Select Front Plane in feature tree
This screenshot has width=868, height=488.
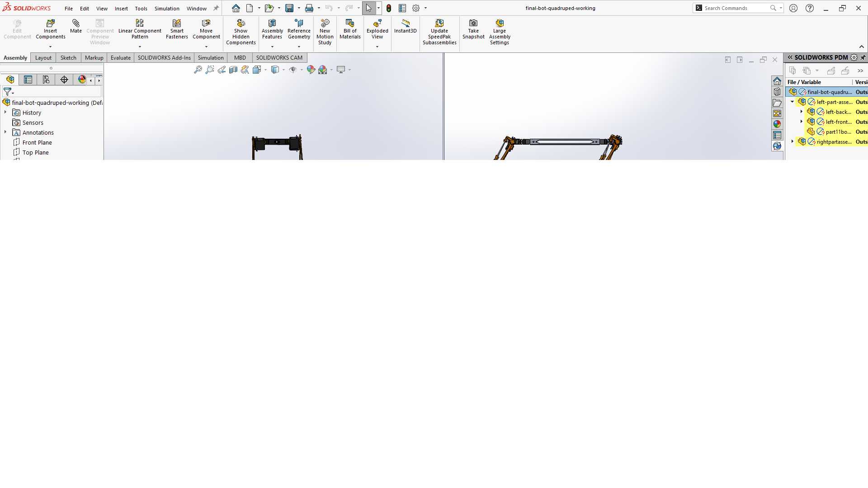pyautogui.click(x=37, y=142)
